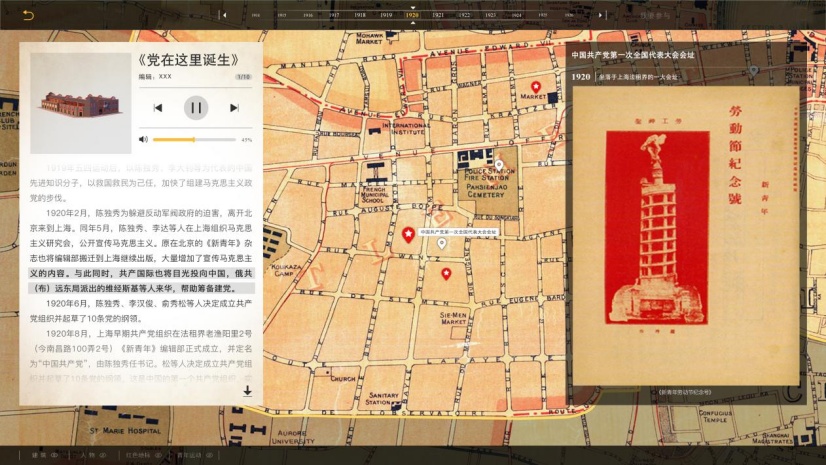Viewport: 826px width, 465px height.
Task: Open the 劳动节纪念号 cover image
Action: point(685,235)
